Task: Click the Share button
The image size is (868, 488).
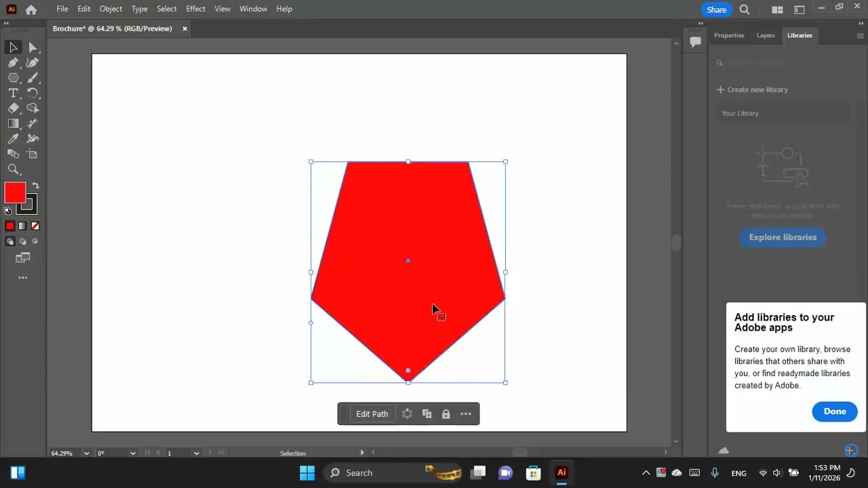Action: 717,9
